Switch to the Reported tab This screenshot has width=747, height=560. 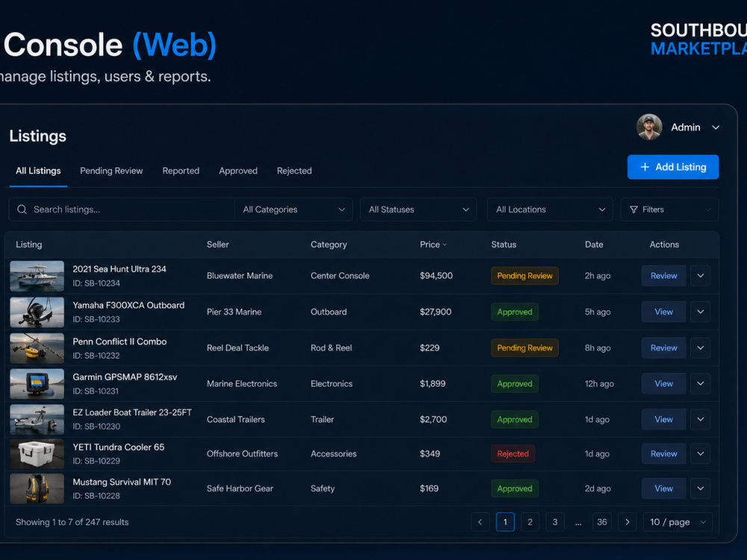coord(181,170)
